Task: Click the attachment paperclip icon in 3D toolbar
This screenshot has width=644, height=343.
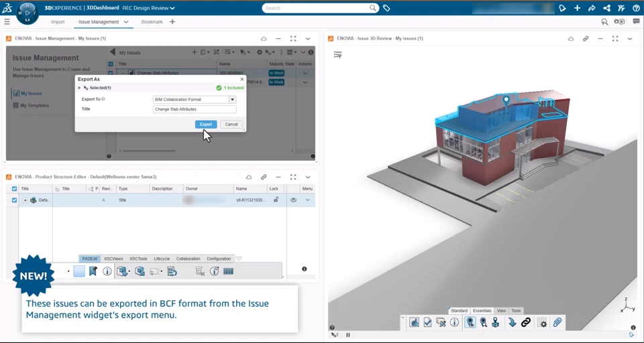Action: pos(557,322)
